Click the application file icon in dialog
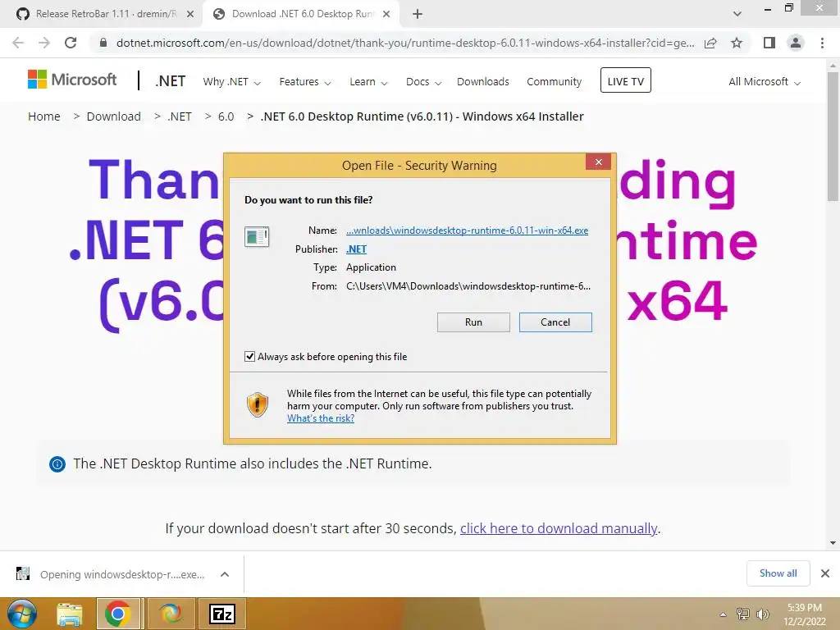This screenshot has width=840, height=630. 257,236
